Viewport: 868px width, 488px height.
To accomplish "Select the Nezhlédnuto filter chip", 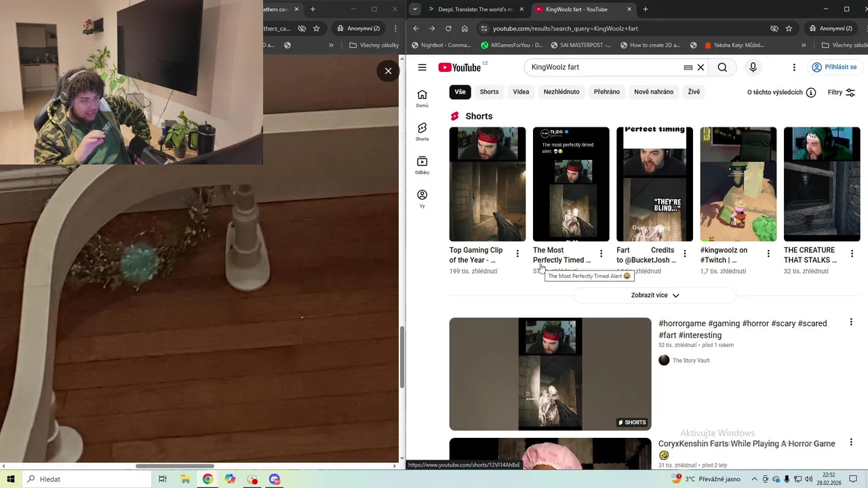I will 561,92.
